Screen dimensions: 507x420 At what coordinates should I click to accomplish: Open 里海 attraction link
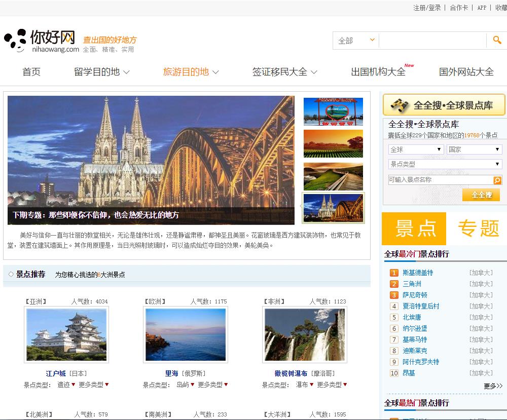pos(171,373)
